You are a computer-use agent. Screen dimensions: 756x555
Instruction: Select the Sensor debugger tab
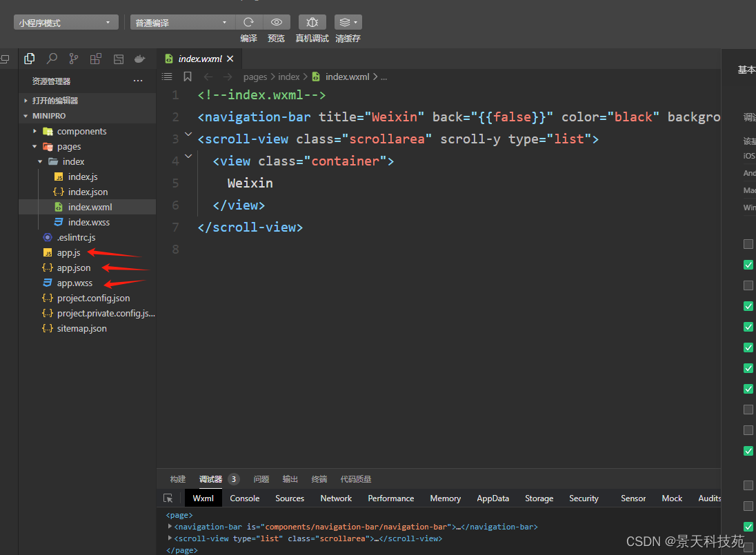click(633, 498)
